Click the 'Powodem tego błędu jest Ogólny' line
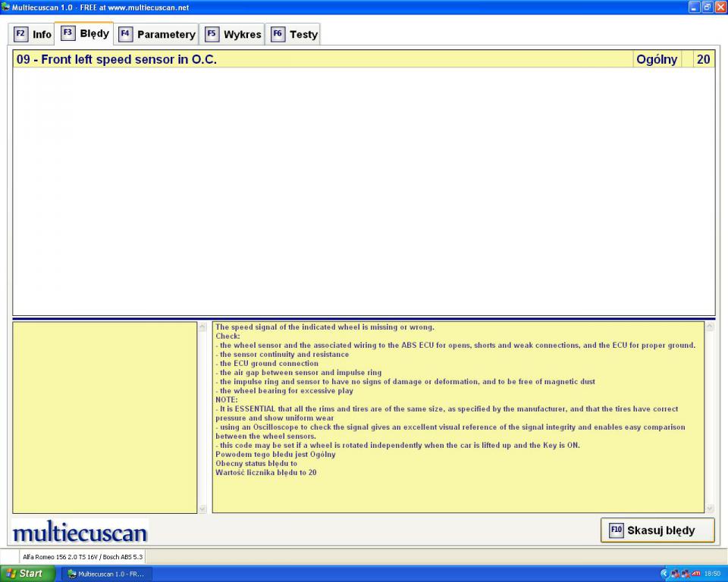 click(275, 455)
